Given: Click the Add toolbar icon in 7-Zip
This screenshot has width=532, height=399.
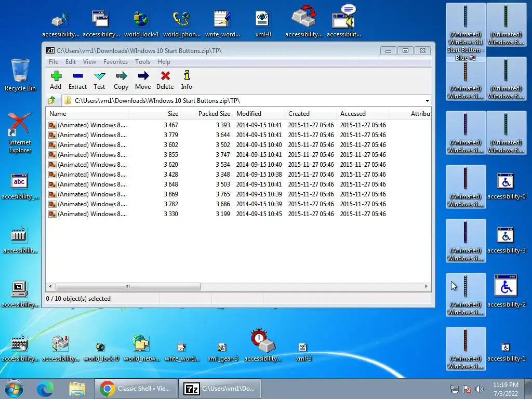Looking at the screenshot, I should (x=56, y=80).
